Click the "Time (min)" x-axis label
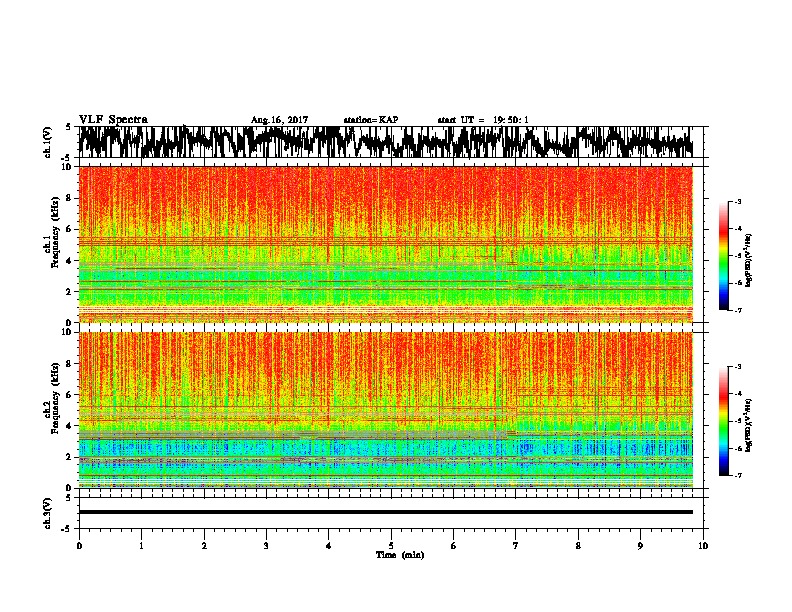The height and width of the screenshot is (612, 792). (x=400, y=555)
